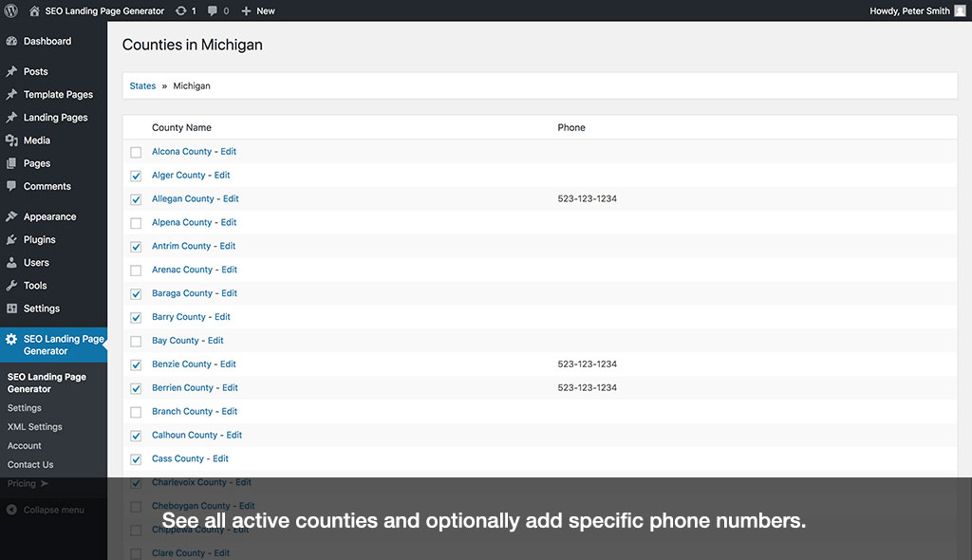Open the Landing Pages menu item
972x560 pixels.
55,118
